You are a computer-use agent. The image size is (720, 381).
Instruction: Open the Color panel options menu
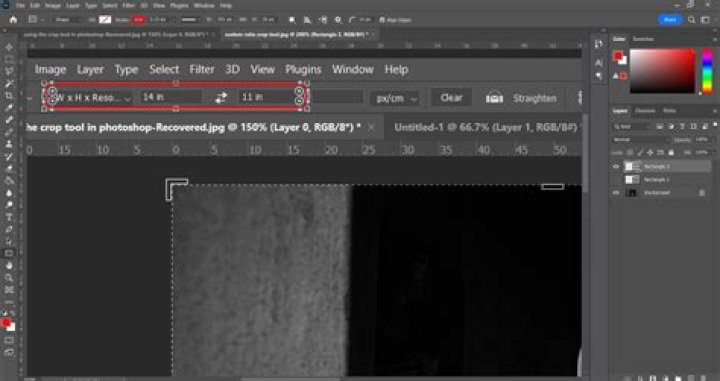pos(714,39)
